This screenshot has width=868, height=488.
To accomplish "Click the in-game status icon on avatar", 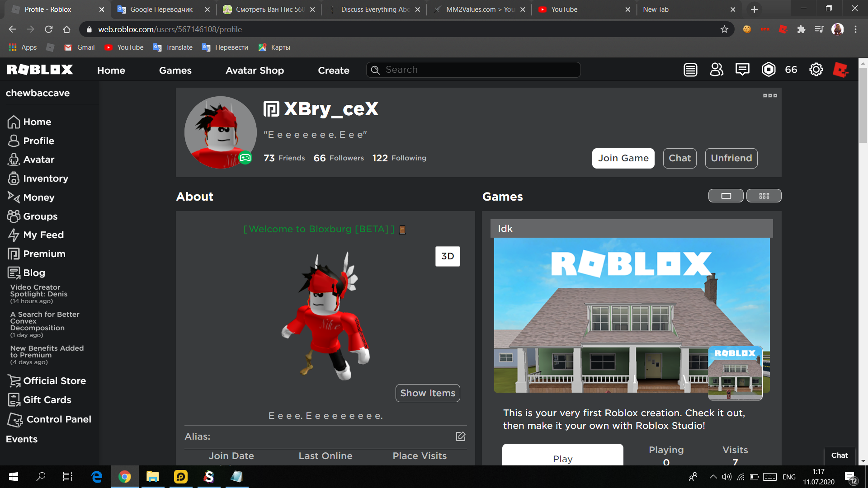I will 245,158.
